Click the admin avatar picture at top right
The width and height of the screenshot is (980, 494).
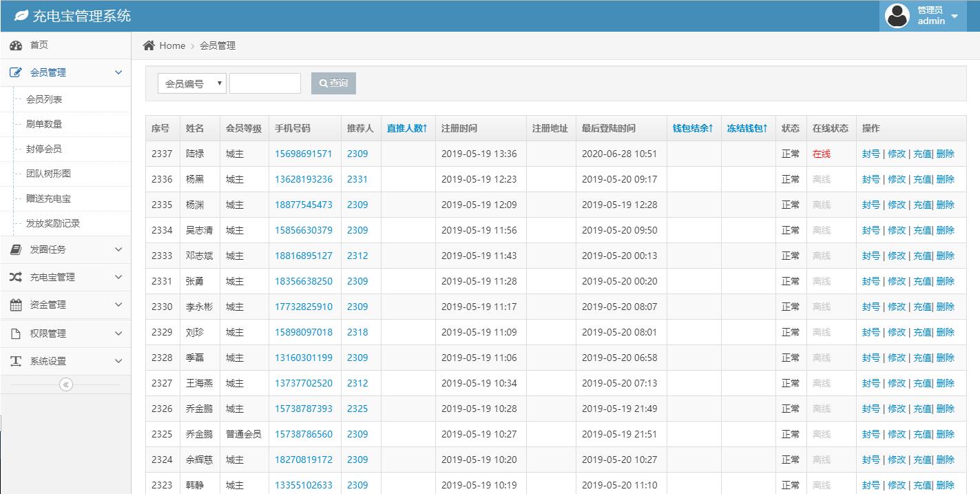point(897,15)
